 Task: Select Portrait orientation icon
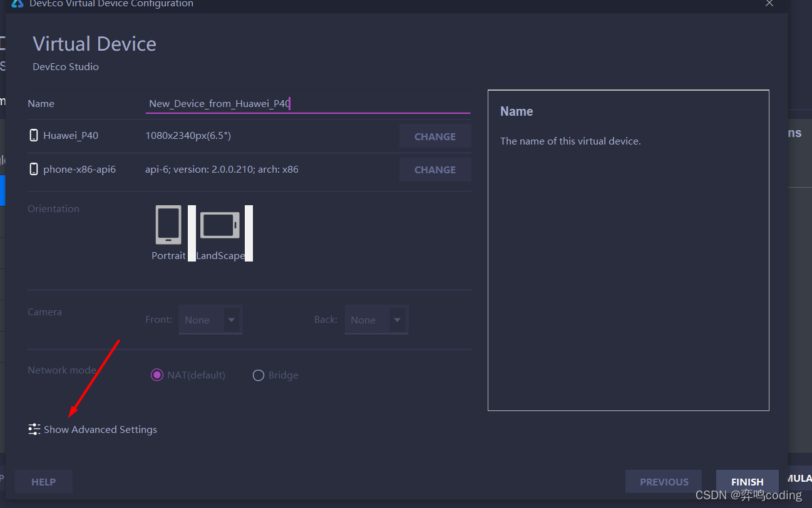pyautogui.click(x=168, y=225)
